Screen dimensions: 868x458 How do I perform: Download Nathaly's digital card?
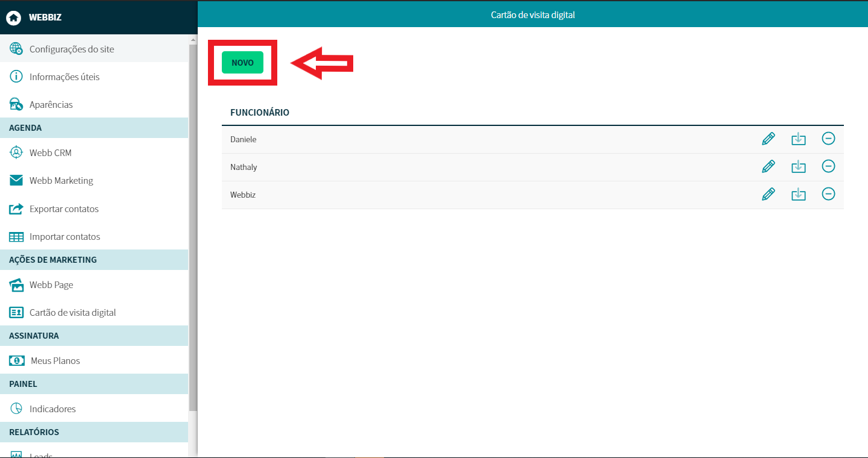point(798,167)
